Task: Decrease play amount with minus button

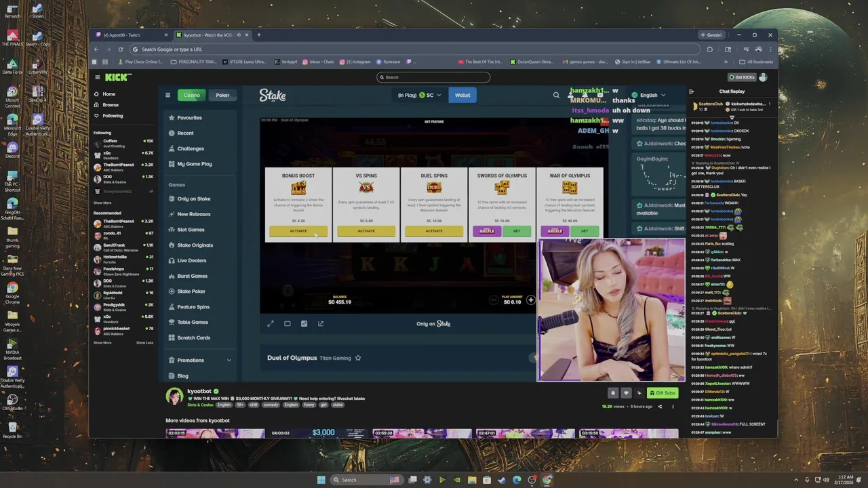Action: coord(494,300)
